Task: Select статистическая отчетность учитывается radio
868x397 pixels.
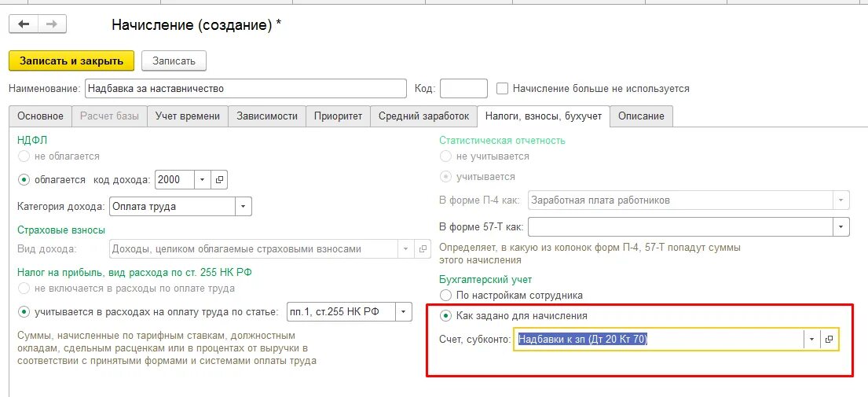Action: (x=445, y=177)
